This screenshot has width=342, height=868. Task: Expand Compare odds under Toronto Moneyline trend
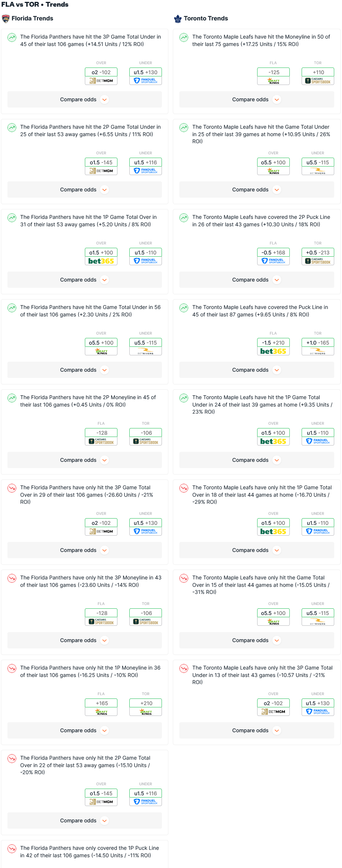coord(257,99)
